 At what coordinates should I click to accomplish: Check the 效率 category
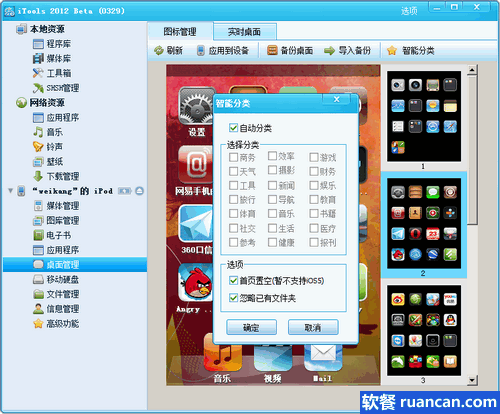coord(272,156)
